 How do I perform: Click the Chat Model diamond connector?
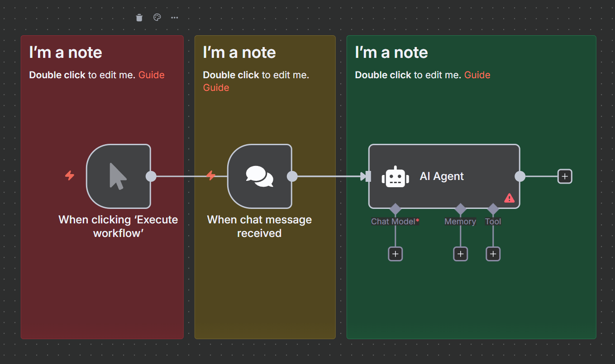click(395, 209)
